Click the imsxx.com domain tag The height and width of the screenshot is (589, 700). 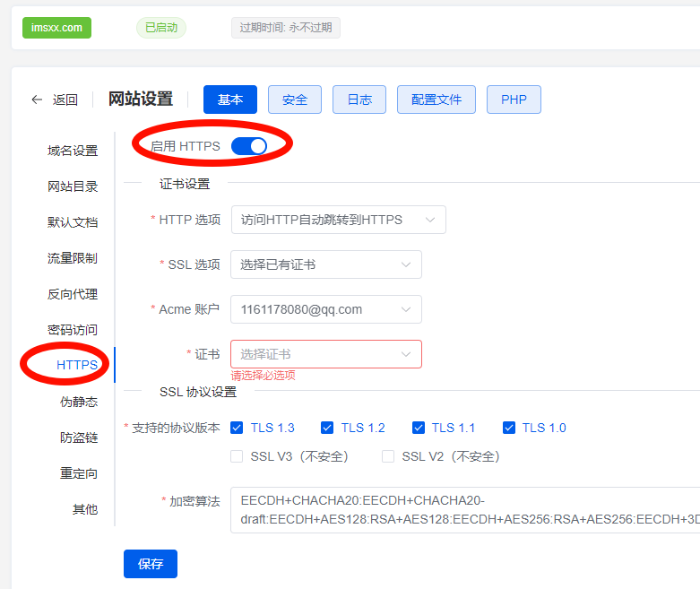[56, 28]
